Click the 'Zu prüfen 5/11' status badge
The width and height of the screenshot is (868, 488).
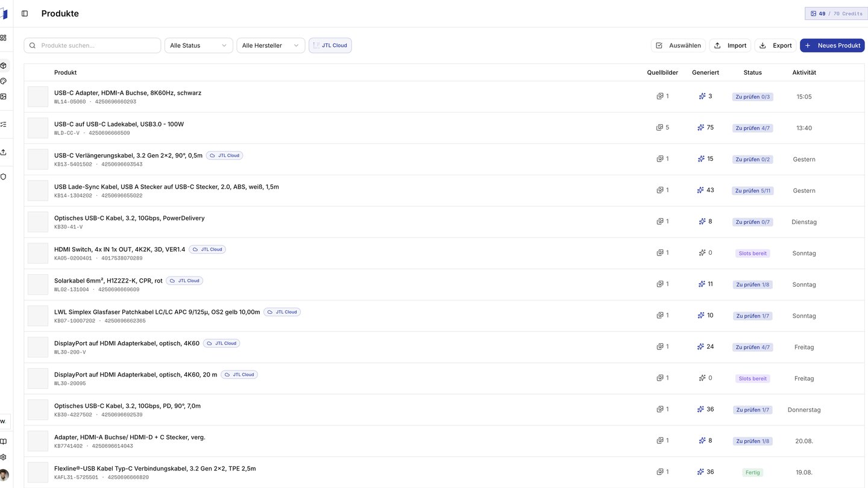point(753,190)
